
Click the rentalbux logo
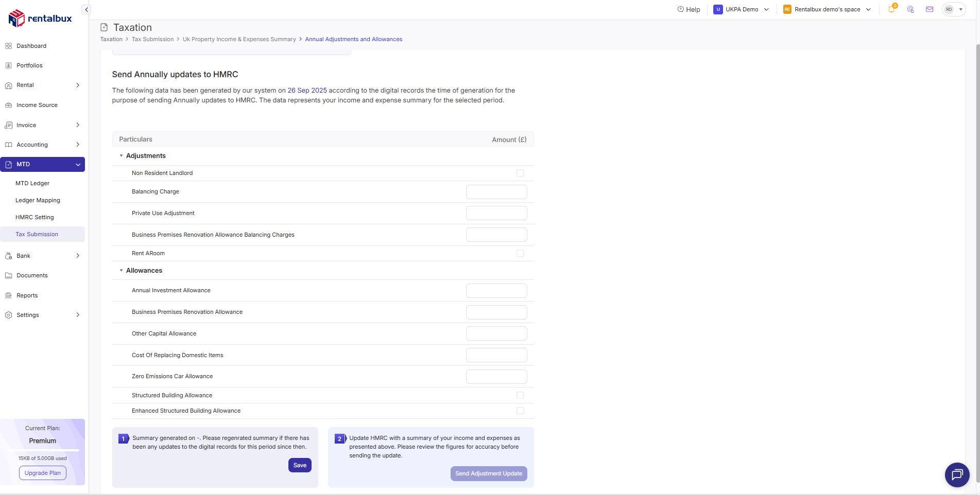pyautogui.click(x=40, y=19)
